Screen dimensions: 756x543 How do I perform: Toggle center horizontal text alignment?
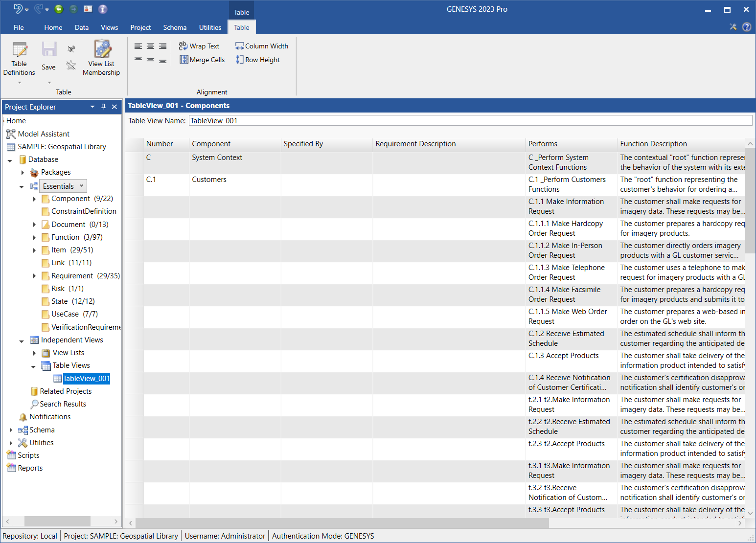(150, 46)
